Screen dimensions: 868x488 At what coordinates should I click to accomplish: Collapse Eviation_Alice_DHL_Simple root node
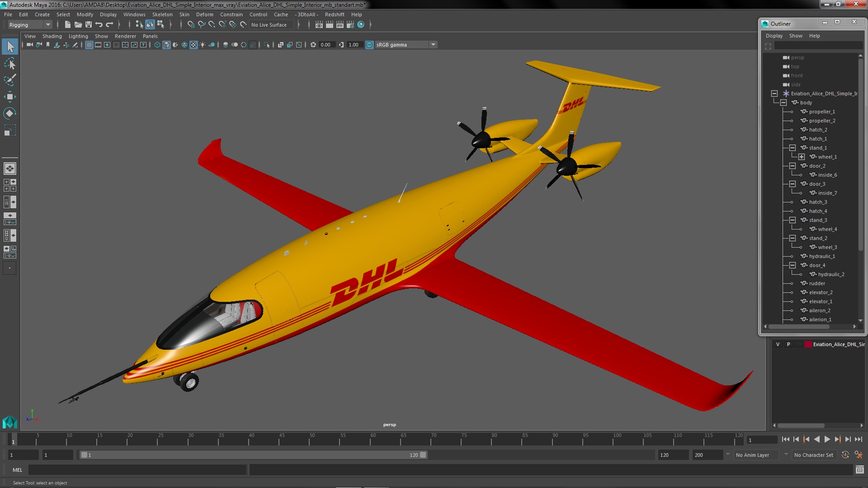coord(774,94)
